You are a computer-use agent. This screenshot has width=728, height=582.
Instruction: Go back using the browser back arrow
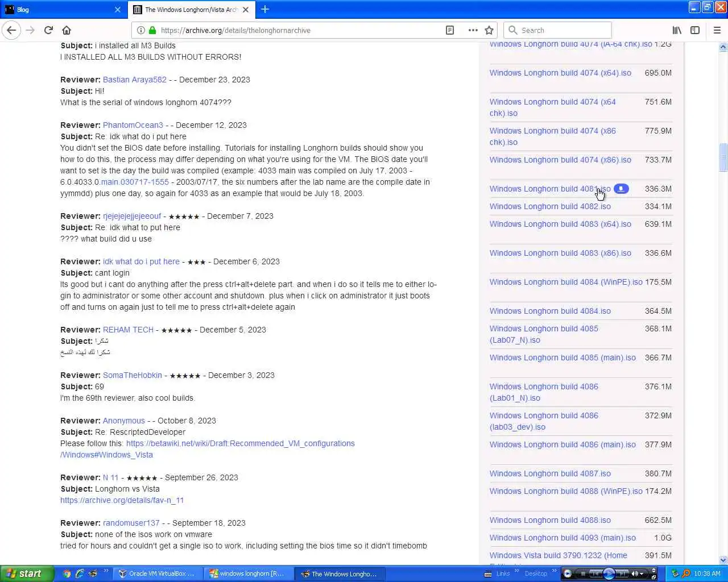tap(11, 30)
